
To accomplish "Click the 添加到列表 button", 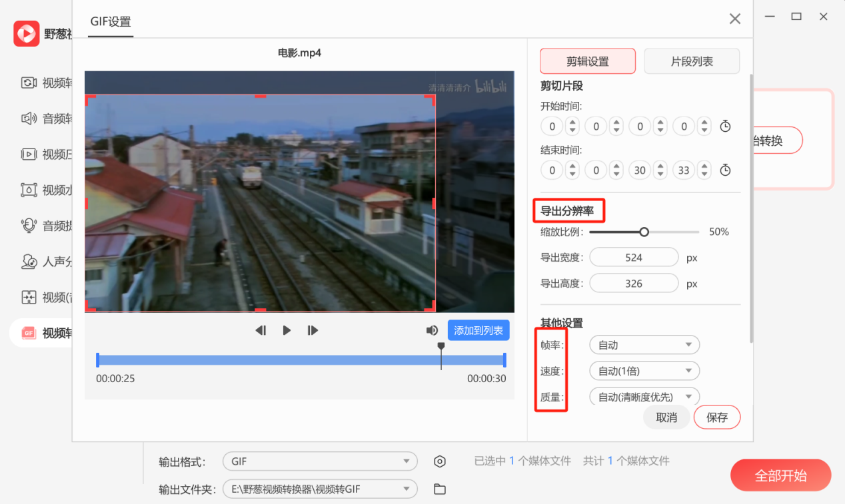I will pyautogui.click(x=478, y=330).
